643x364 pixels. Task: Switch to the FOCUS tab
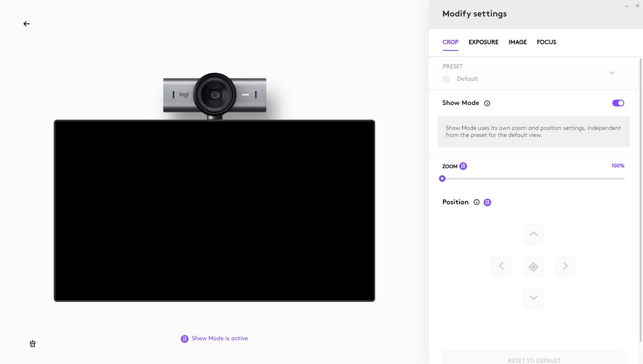pos(547,42)
